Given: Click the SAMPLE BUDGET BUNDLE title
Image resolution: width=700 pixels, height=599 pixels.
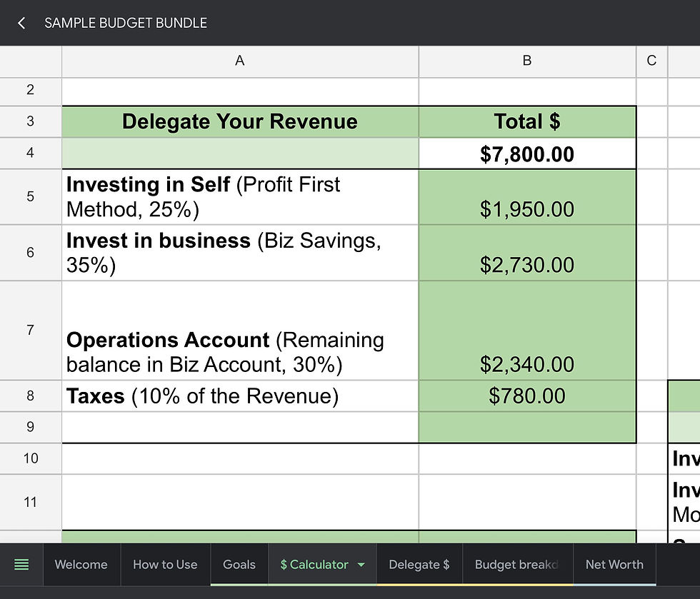Looking at the screenshot, I should point(126,23).
